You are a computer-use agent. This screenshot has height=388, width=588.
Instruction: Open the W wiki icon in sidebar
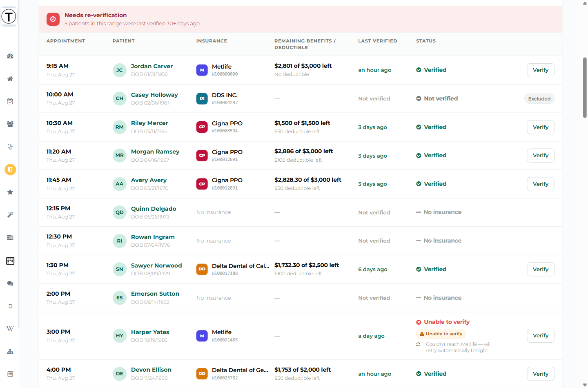[x=10, y=329]
